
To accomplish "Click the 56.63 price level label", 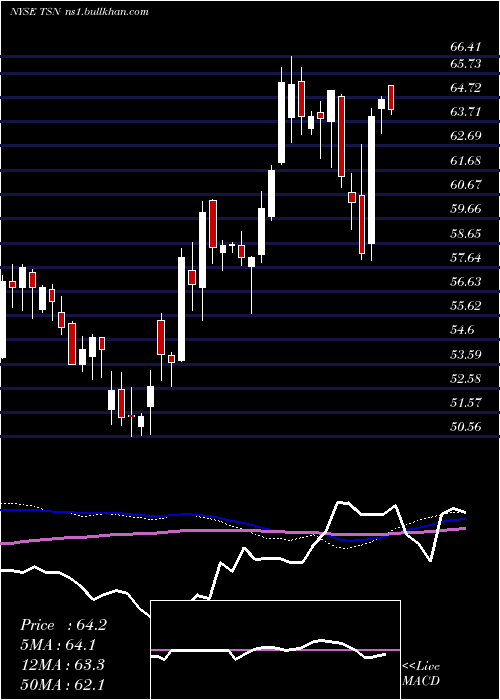I will coord(465,281).
